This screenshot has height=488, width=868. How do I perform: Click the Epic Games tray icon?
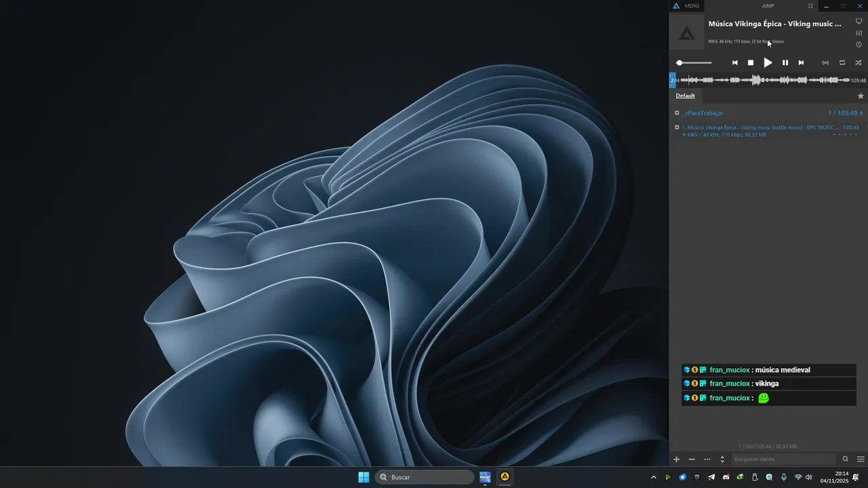(697, 477)
